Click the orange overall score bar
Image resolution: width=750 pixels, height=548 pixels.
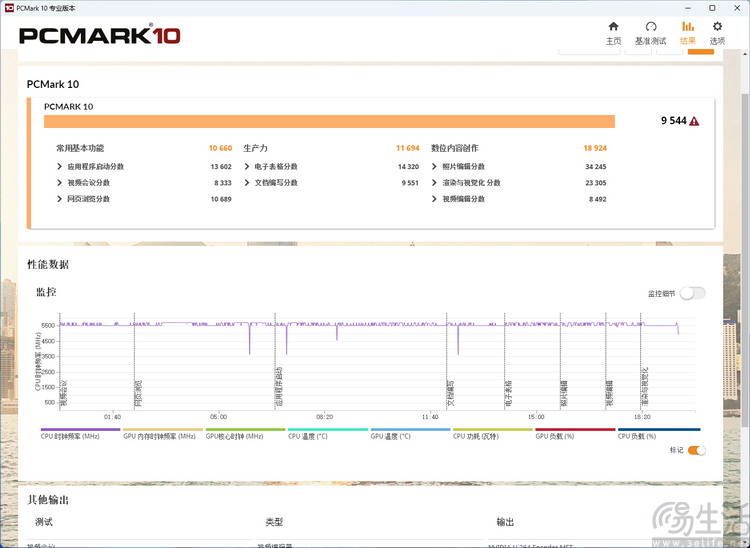coord(329,121)
